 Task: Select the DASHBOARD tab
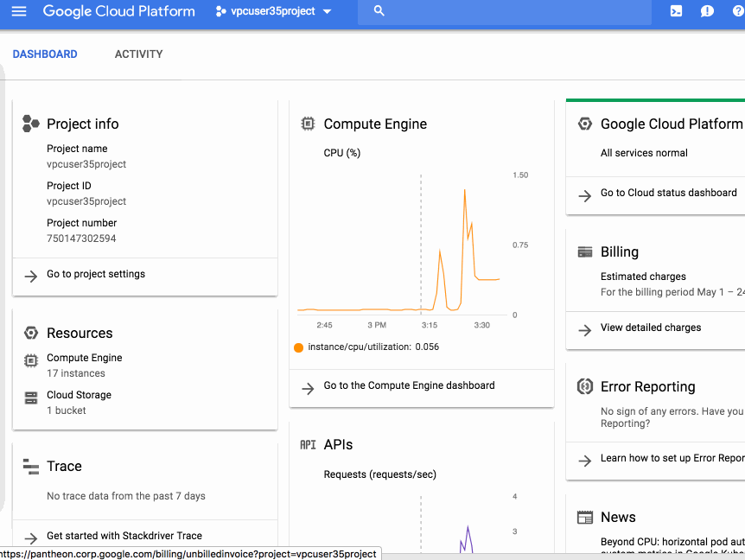coord(45,54)
